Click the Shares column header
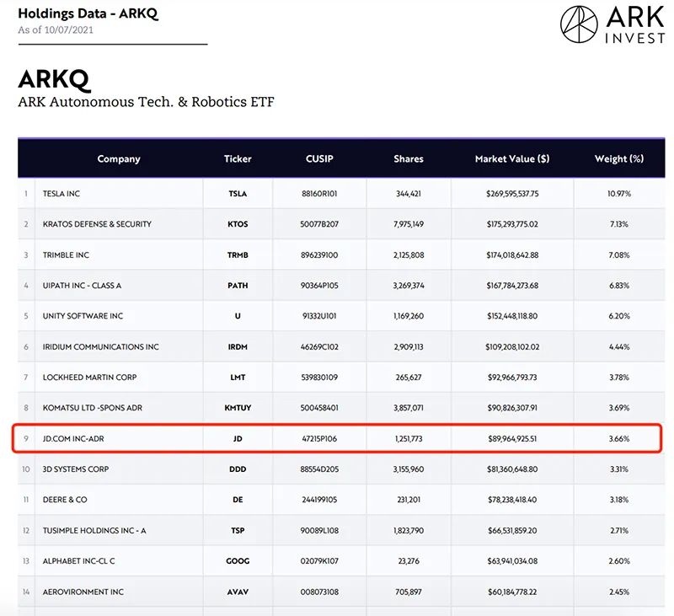This screenshot has height=616, width=674. pyautogui.click(x=409, y=158)
